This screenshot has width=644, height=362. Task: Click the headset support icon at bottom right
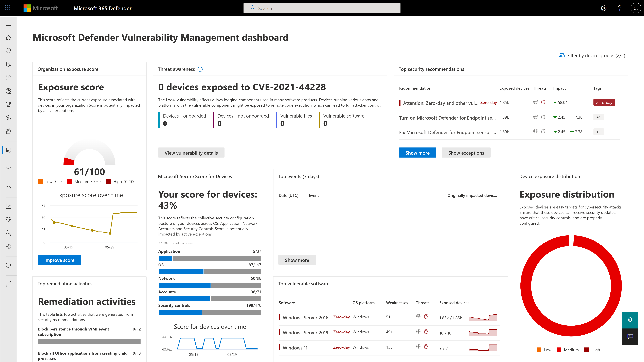pyautogui.click(x=630, y=320)
